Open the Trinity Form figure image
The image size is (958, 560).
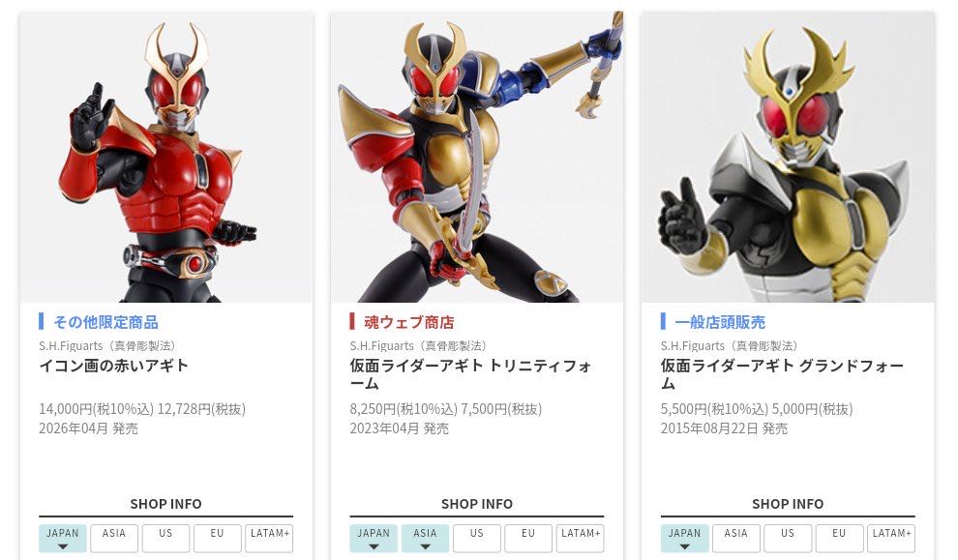[x=476, y=157]
